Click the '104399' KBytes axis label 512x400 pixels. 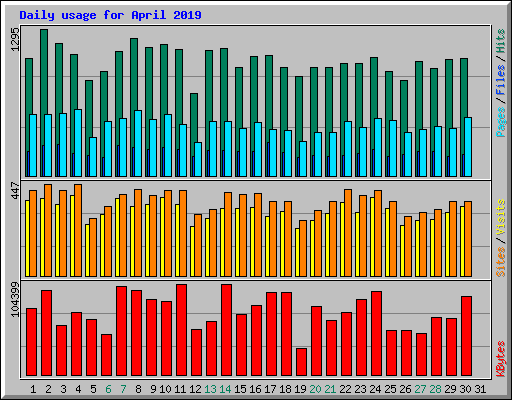tap(15, 299)
